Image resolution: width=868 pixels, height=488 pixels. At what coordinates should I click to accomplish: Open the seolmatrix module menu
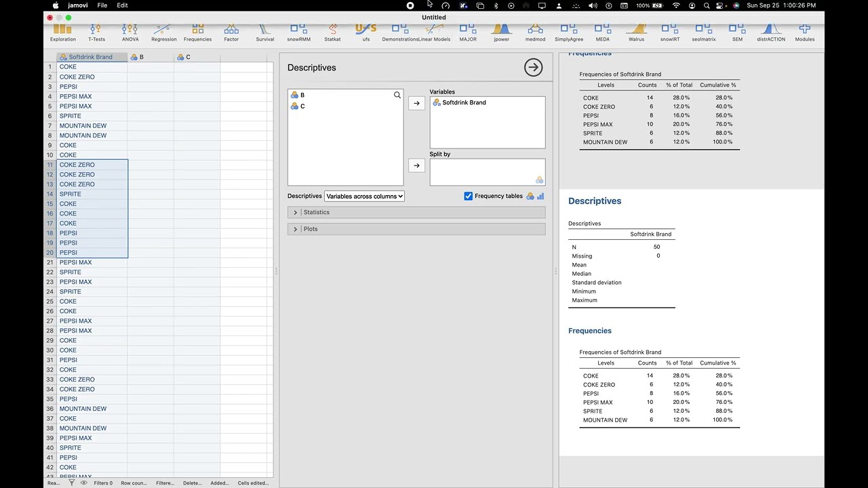coord(704,33)
